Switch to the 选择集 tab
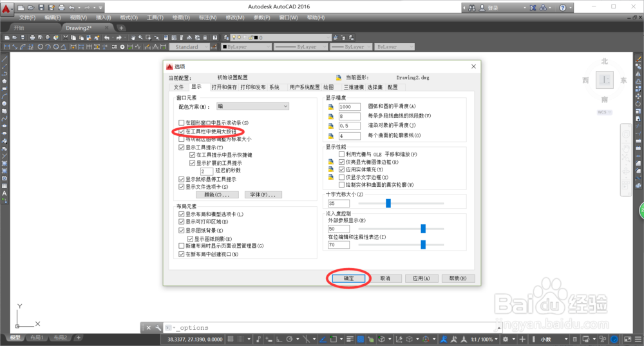 [375, 87]
